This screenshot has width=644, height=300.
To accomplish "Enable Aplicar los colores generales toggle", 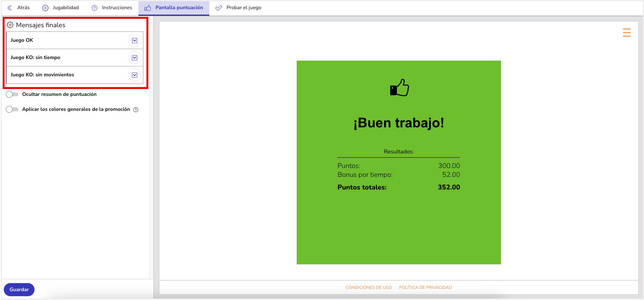I will click(x=12, y=109).
